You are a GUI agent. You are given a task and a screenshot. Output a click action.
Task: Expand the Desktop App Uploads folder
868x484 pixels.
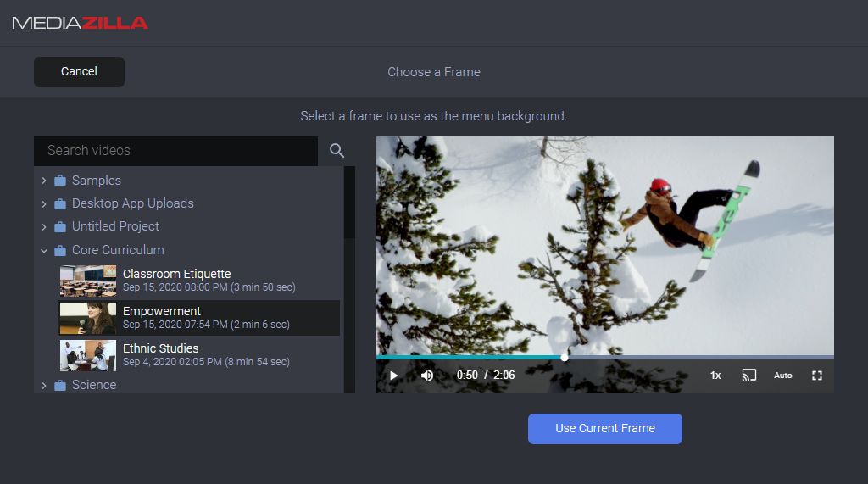(44, 203)
